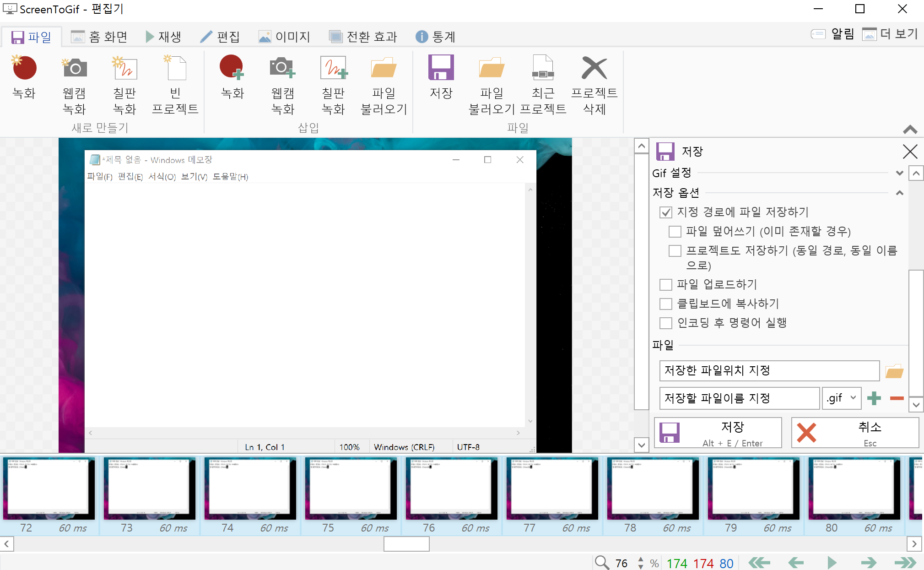Screen dimensions: 924x570
Task: Expand the Gif 설정 section
Action: (899, 173)
